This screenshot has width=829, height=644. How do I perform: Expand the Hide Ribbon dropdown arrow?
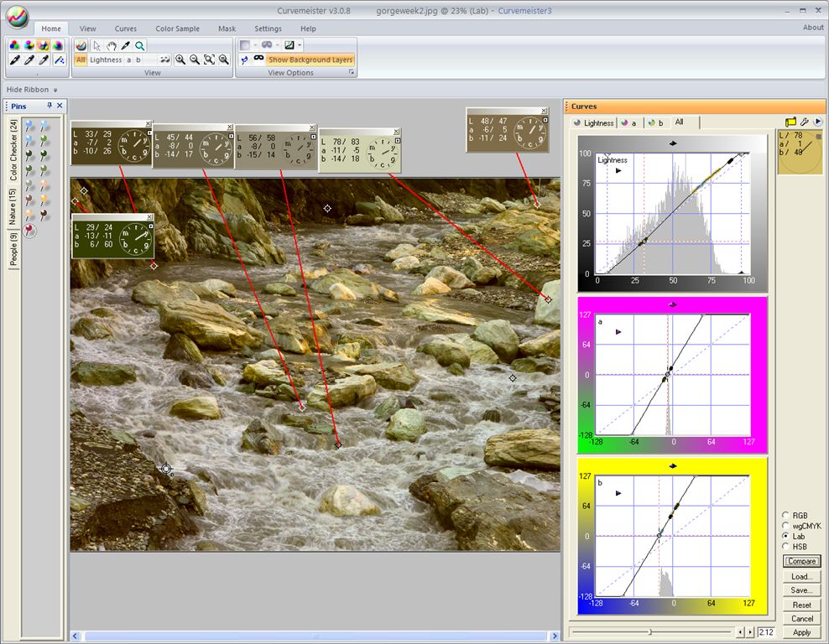[55, 90]
